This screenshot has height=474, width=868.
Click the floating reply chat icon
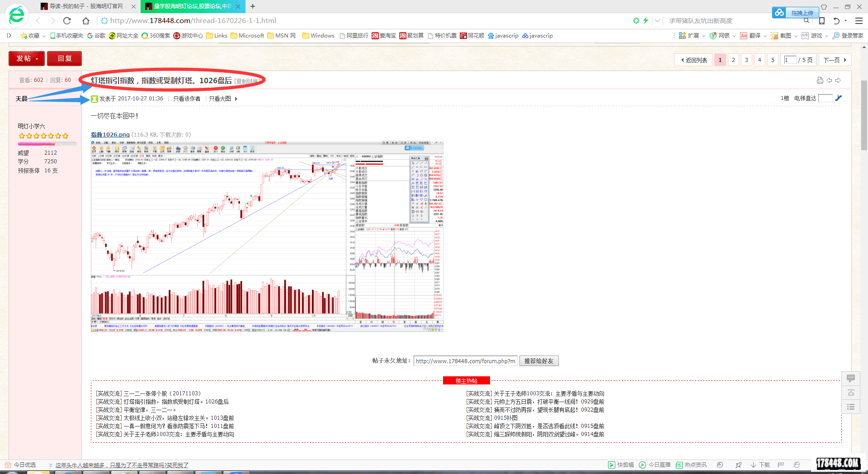click(851, 378)
